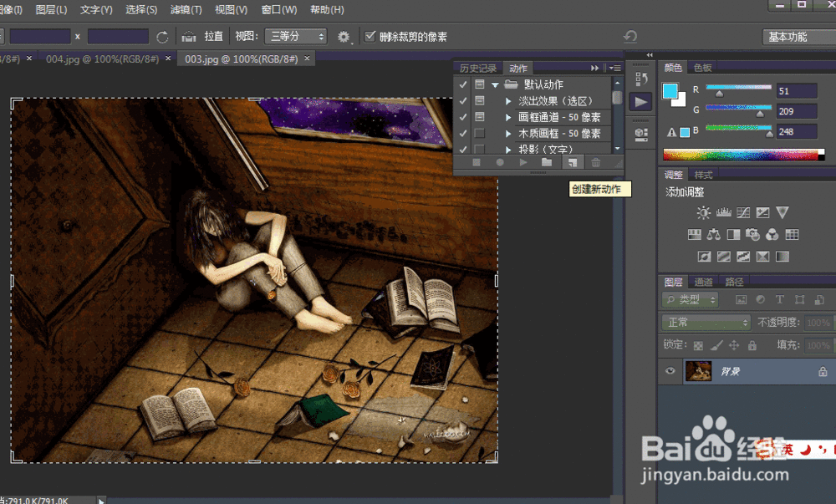Toggle lock image pixels brush icon

coord(716,345)
